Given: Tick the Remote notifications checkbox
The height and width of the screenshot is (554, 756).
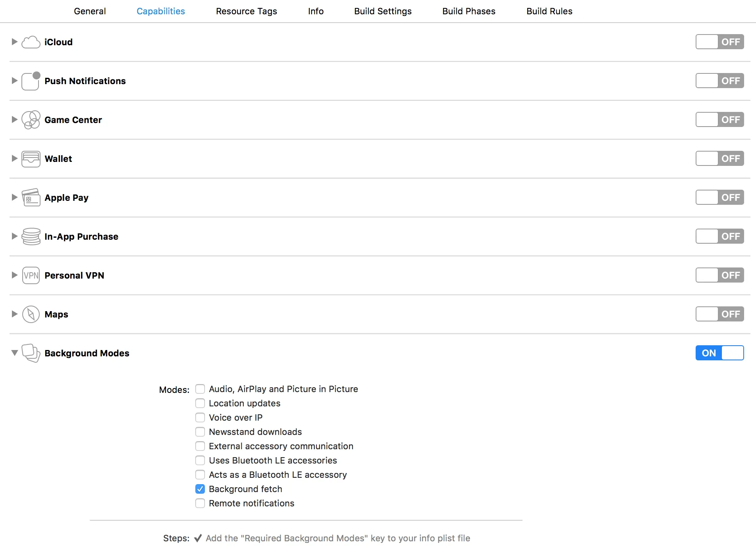Looking at the screenshot, I should point(200,503).
